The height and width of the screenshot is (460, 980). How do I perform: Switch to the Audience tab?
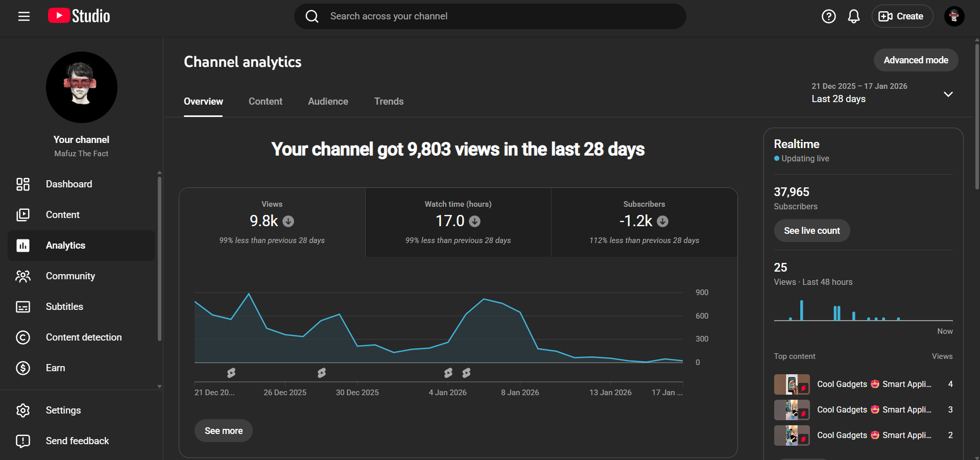tap(328, 102)
